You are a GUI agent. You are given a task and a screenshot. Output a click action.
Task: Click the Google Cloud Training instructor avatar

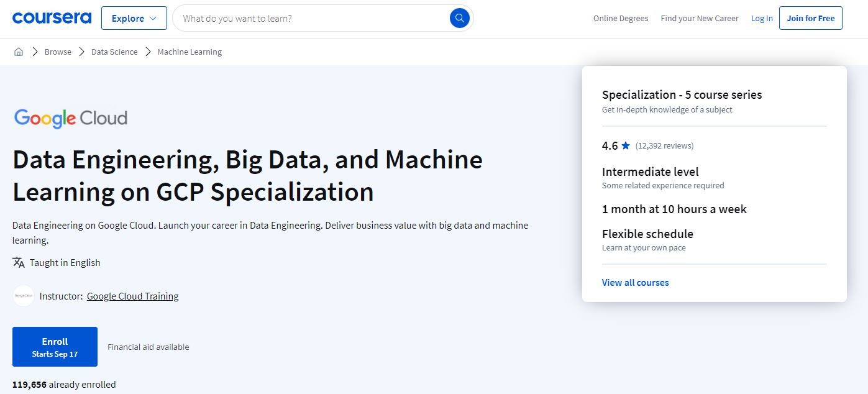pyautogui.click(x=23, y=296)
